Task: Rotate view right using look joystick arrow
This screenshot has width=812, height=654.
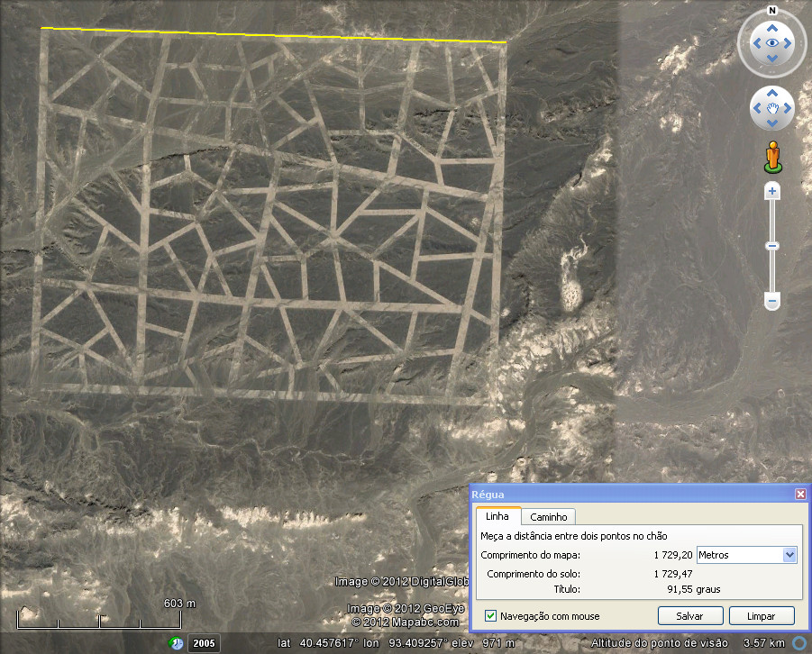Action: [x=789, y=42]
